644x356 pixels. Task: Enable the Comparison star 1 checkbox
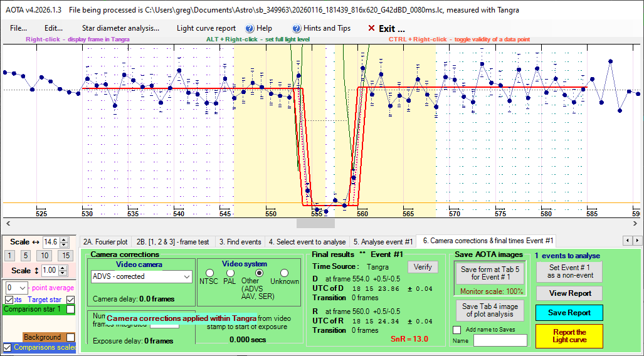(x=71, y=309)
